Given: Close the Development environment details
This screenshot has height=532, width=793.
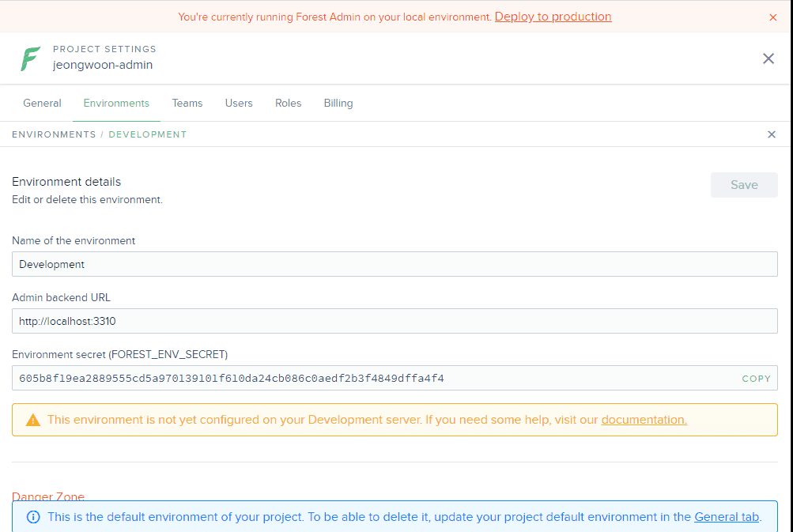Looking at the screenshot, I should [771, 134].
